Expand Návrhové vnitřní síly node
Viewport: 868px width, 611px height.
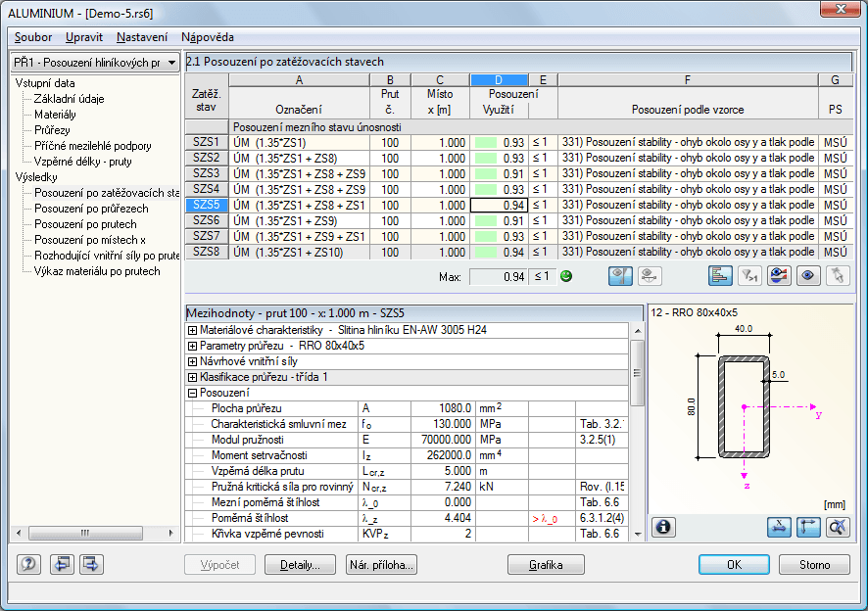coord(192,362)
